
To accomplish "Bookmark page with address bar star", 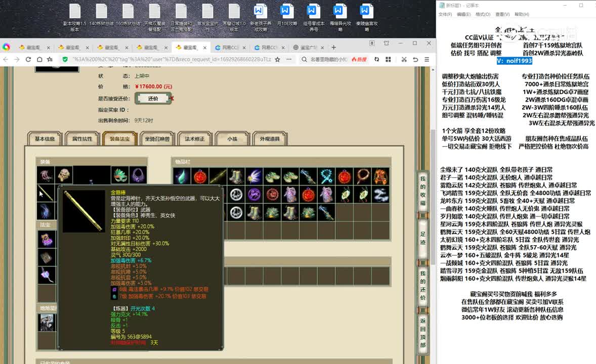I will click(x=277, y=59).
